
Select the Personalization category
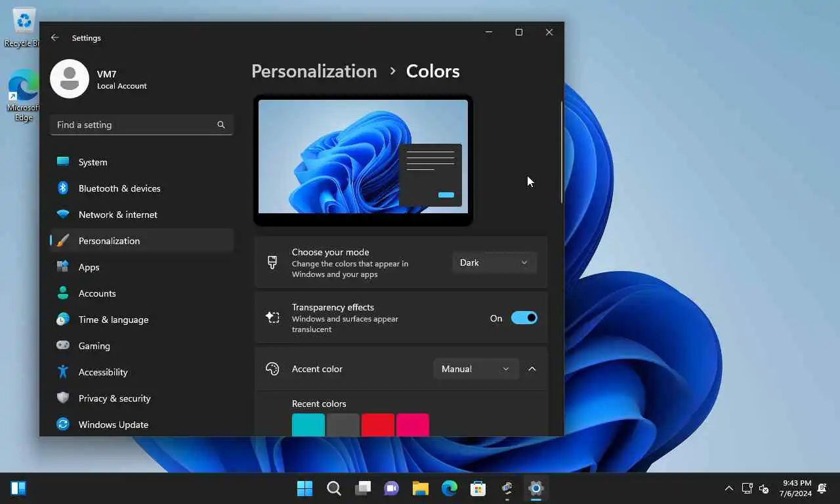click(x=142, y=241)
